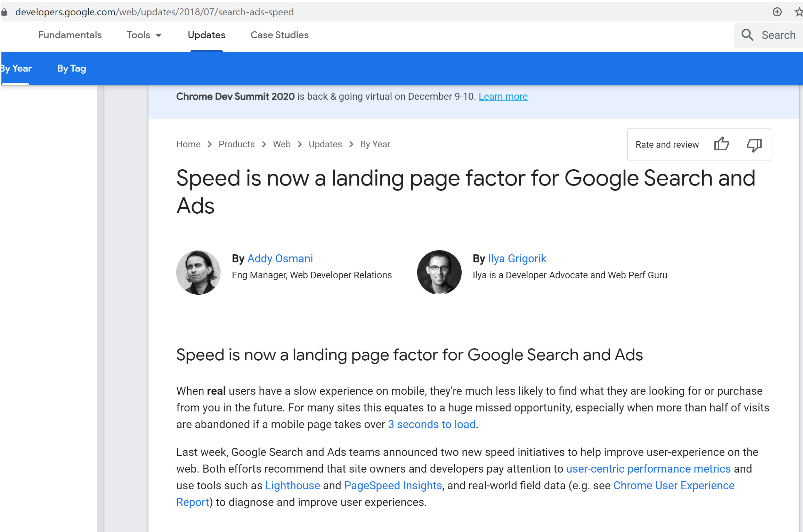The height and width of the screenshot is (532, 803).
Task: Open Products in the breadcrumb
Action: pos(236,144)
